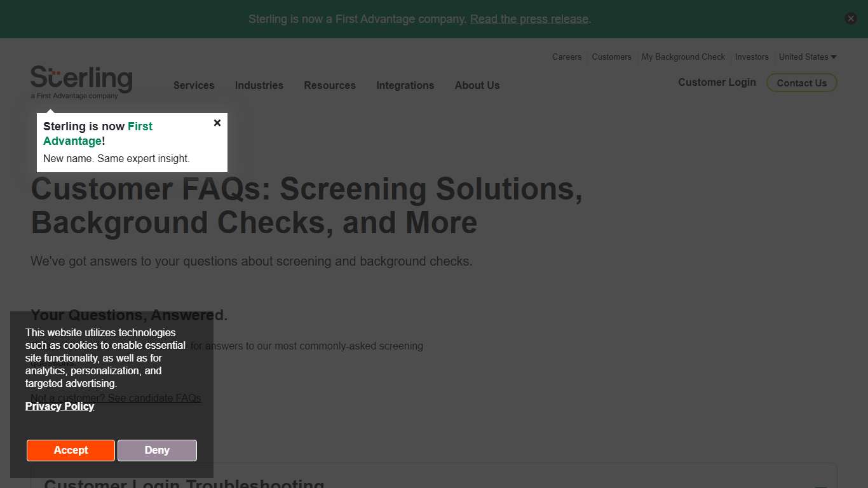Open the Industries menu
The width and height of the screenshot is (868, 488).
259,85
